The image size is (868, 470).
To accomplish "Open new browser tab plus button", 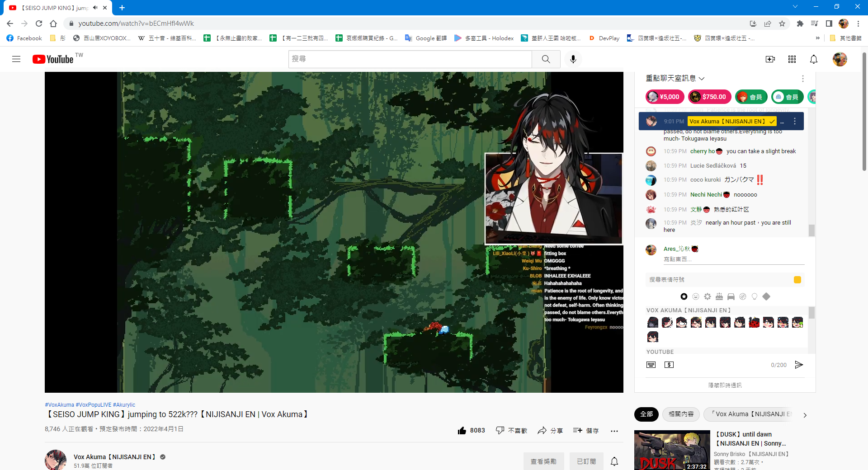I will [122, 8].
